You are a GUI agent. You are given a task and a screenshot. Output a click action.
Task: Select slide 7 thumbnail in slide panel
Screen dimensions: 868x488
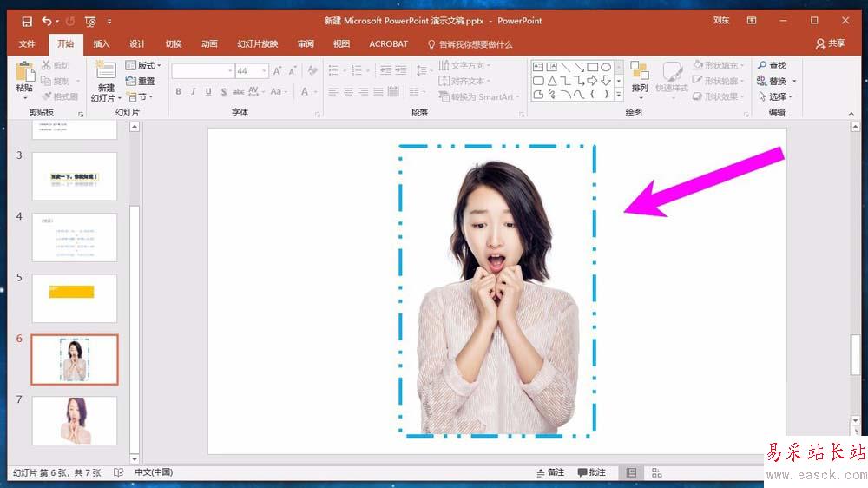75,420
